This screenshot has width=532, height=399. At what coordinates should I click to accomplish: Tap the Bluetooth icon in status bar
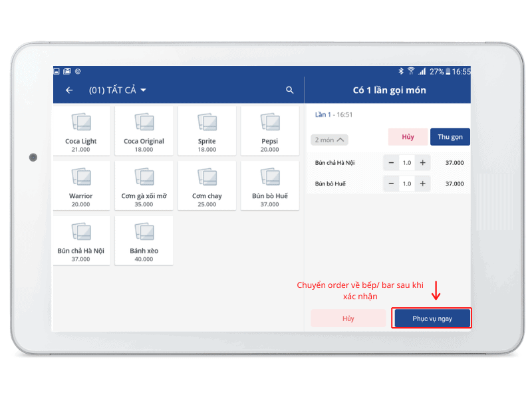401,71
